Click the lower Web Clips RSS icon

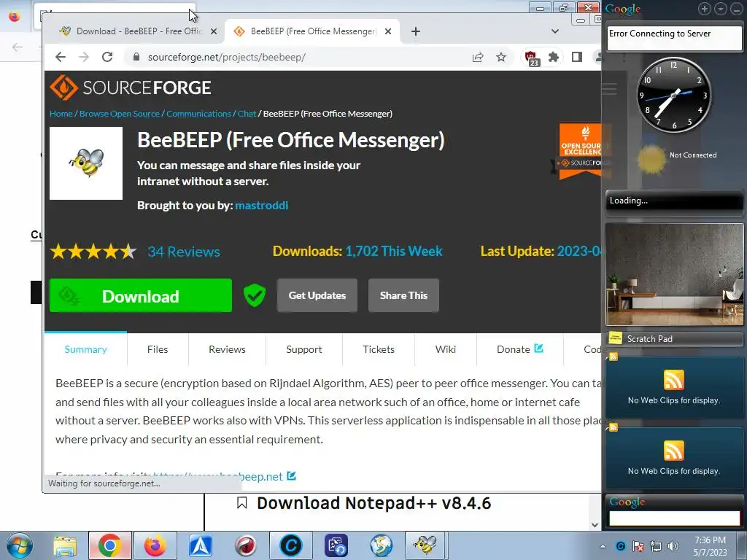[673, 451]
